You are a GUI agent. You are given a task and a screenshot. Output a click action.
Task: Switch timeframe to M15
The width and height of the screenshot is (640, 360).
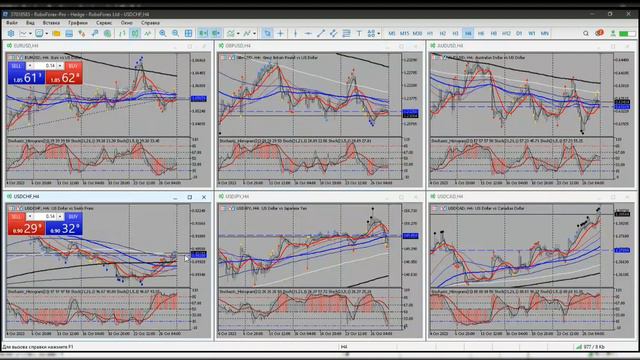click(404, 33)
